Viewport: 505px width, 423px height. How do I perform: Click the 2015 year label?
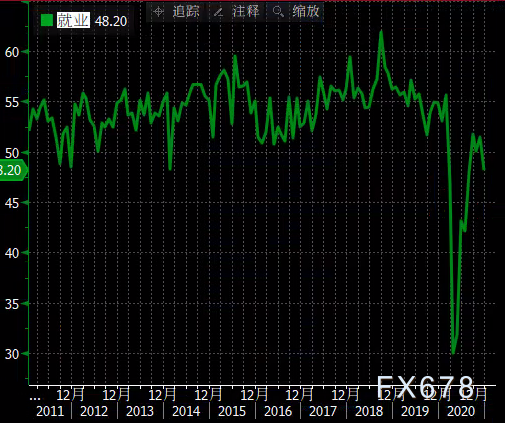pyautogui.click(x=232, y=411)
